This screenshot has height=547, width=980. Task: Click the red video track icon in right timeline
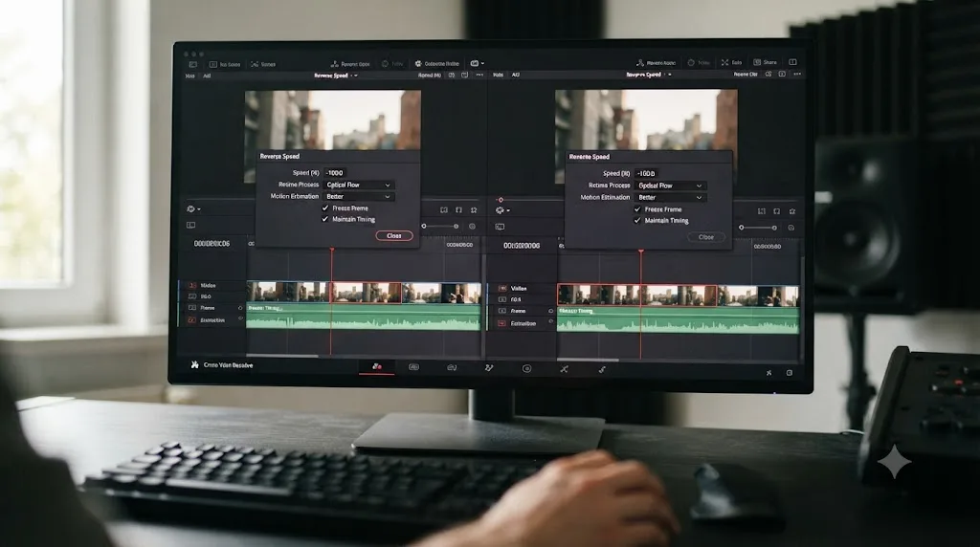[x=501, y=289]
